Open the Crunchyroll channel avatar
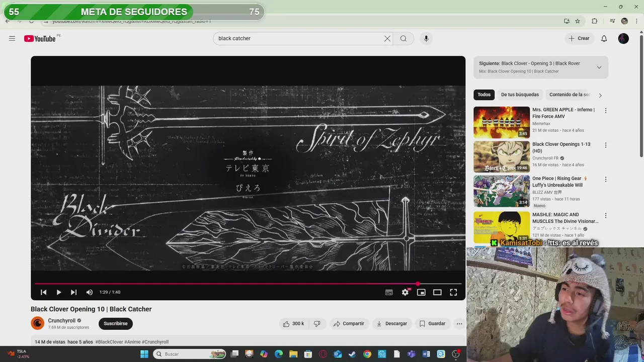Image resolution: width=644 pixels, height=362 pixels. [x=38, y=323]
